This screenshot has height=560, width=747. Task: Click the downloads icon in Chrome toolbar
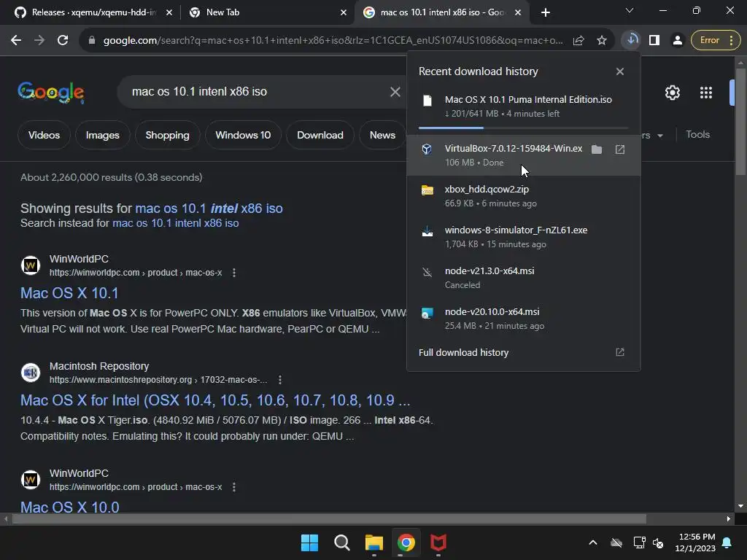[x=632, y=40]
